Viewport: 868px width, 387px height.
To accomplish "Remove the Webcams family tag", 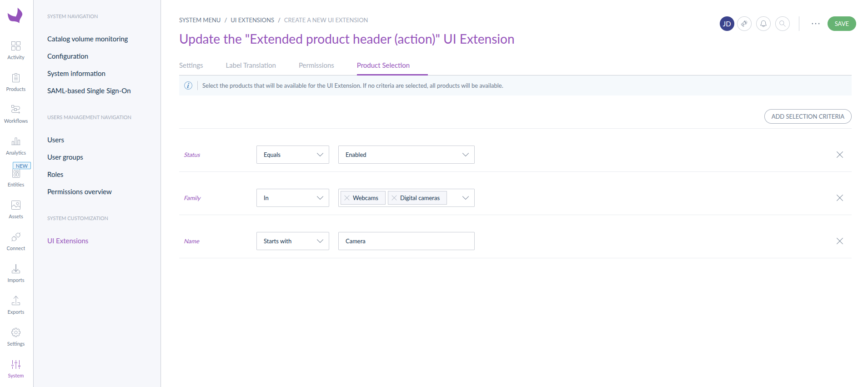I will coord(347,198).
